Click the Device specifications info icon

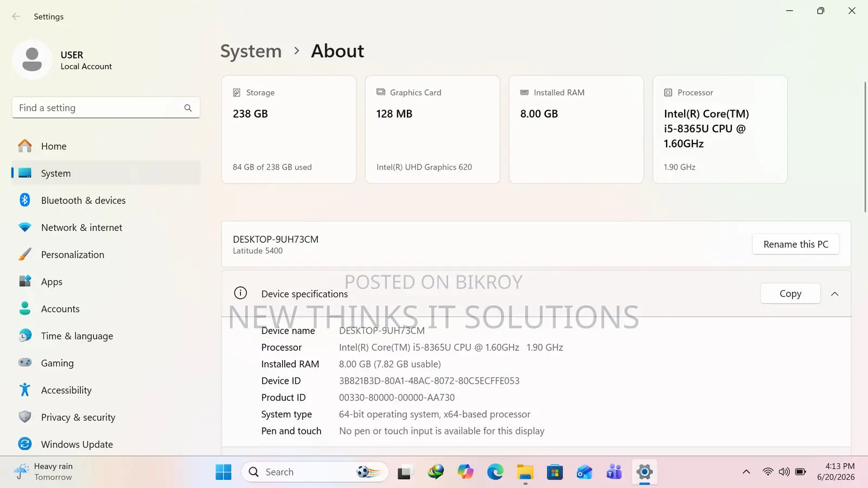[x=240, y=293]
